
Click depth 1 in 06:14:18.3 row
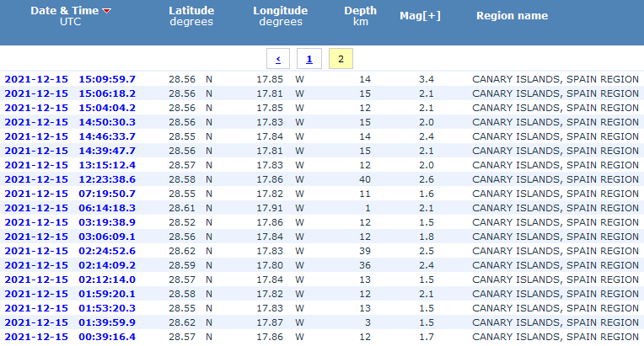[368, 208]
